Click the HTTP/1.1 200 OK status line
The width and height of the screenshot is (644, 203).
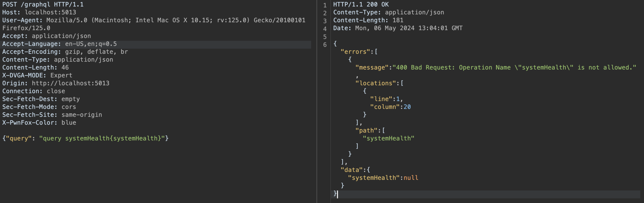pos(361,5)
